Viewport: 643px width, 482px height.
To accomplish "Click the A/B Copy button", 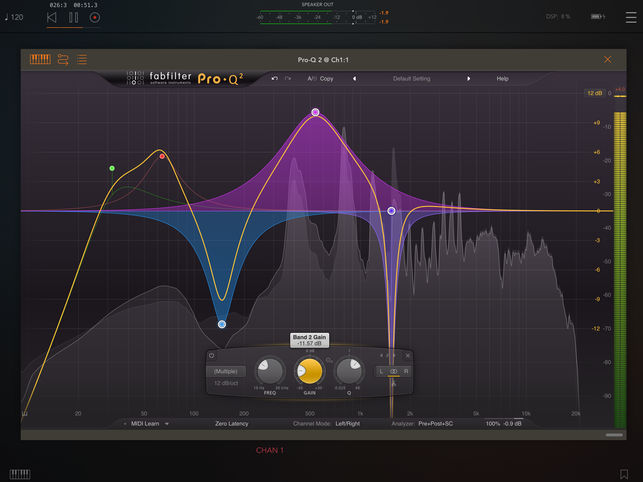I will [321, 78].
